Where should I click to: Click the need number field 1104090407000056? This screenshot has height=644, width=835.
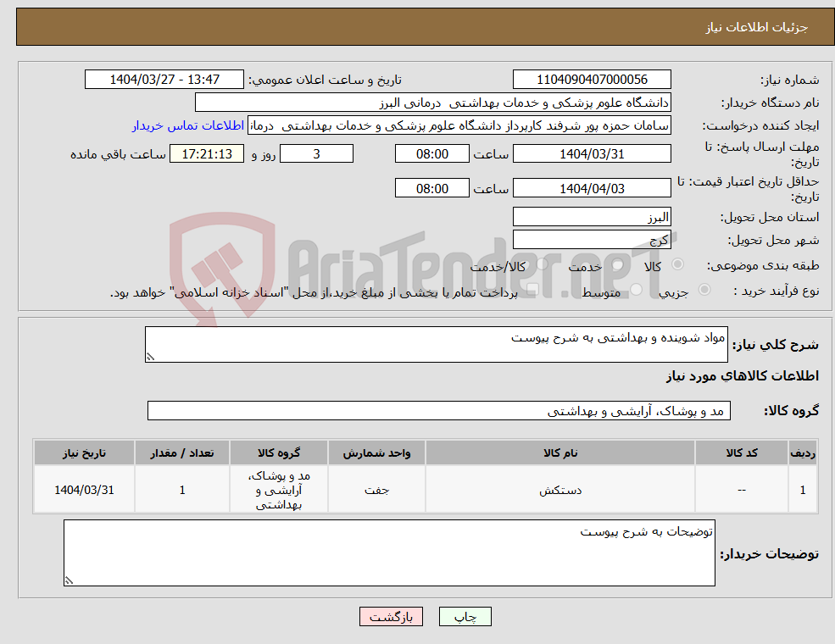click(592, 80)
